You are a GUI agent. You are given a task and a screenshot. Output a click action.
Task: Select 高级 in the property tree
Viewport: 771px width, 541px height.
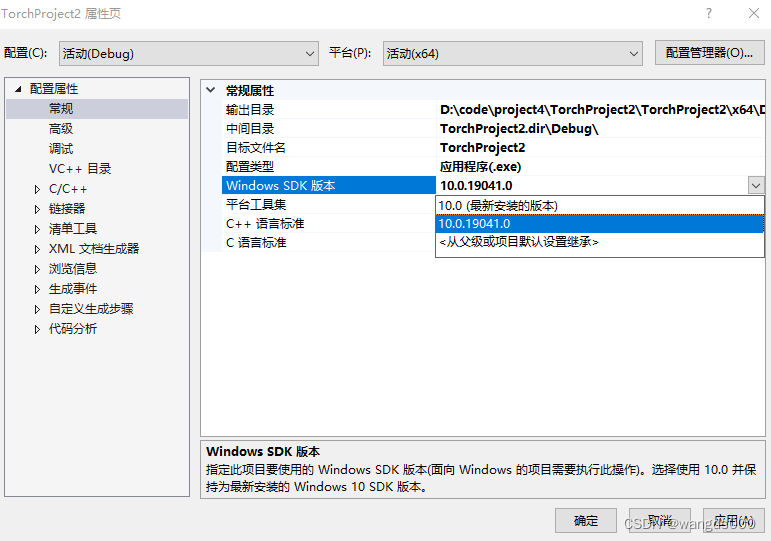pyautogui.click(x=61, y=129)
